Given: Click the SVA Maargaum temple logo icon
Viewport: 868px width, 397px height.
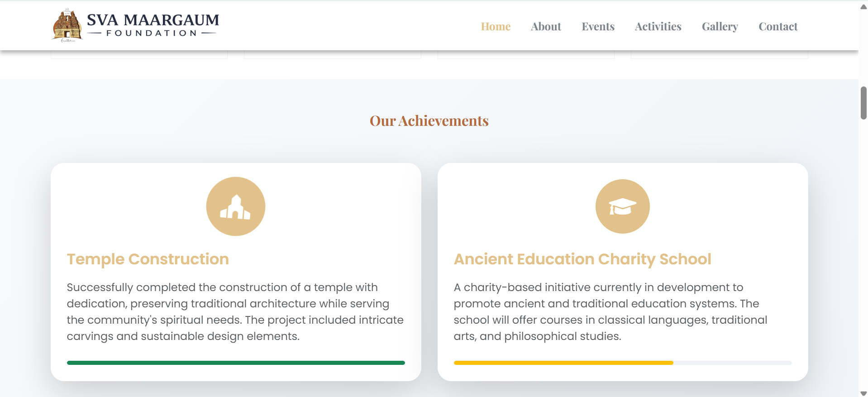Looking at the screenshot, I should tap(67, 25).
